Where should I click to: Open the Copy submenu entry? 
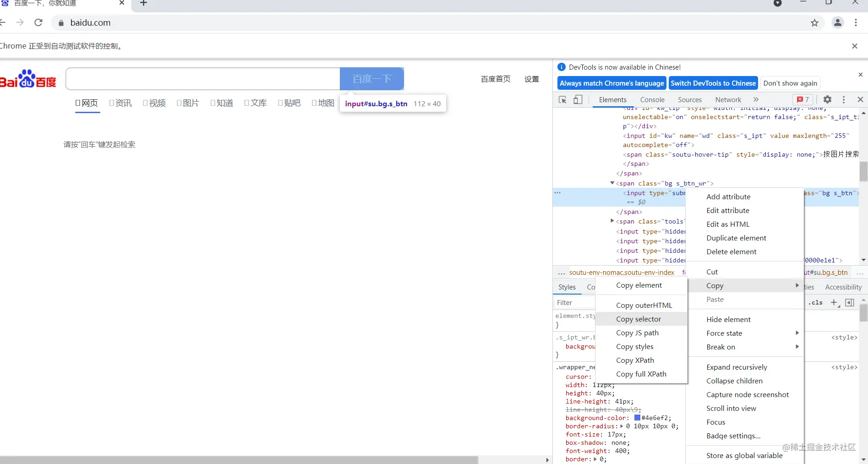[745, 285]
